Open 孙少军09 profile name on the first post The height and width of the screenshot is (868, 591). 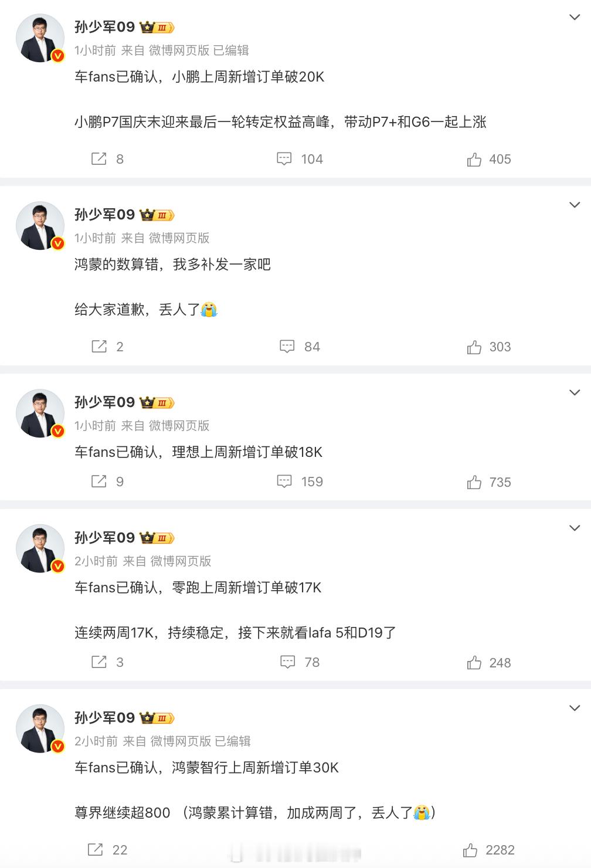pos(104,27)
